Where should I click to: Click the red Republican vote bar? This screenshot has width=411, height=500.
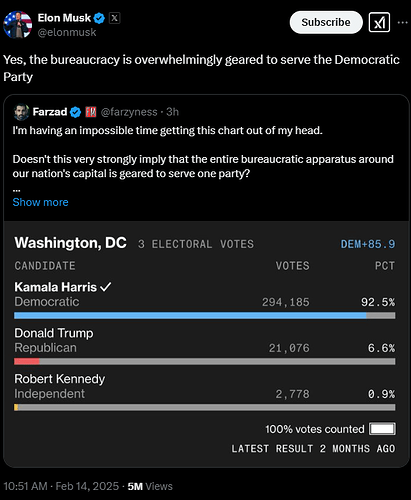[27, 361]
